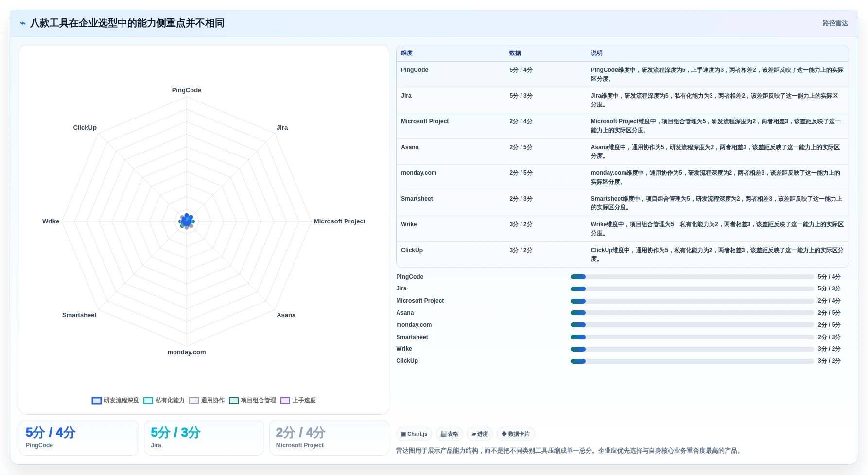Click Smartsheet axis label on radar chart
The image size is (868, 475).
[79, 315]
